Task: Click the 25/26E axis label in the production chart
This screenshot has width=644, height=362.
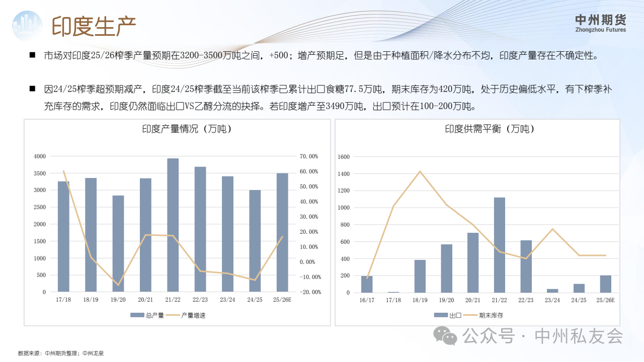Action: click(x=282, y=300)
